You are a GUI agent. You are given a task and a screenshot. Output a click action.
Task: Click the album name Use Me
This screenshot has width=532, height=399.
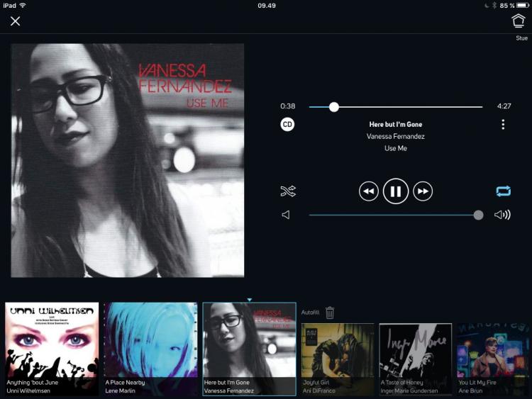[x=396, y=148]
